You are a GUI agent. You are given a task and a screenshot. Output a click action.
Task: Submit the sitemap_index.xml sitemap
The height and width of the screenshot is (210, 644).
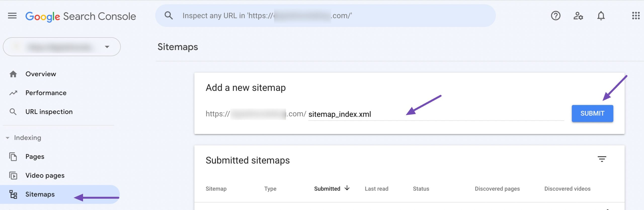[x=592, y=113]
